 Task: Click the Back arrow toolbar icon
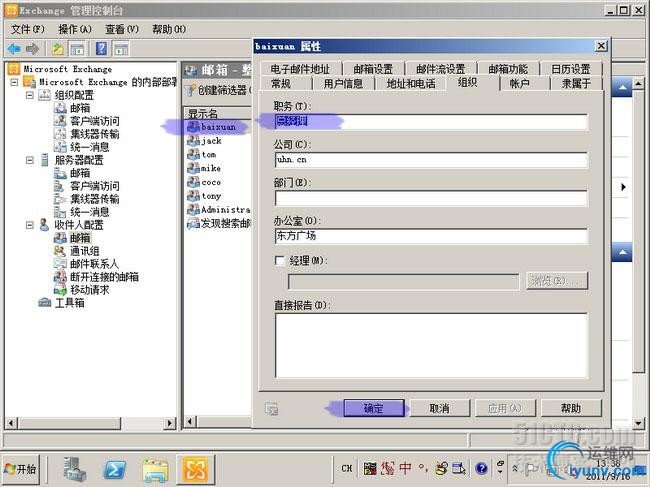(14, 49)
